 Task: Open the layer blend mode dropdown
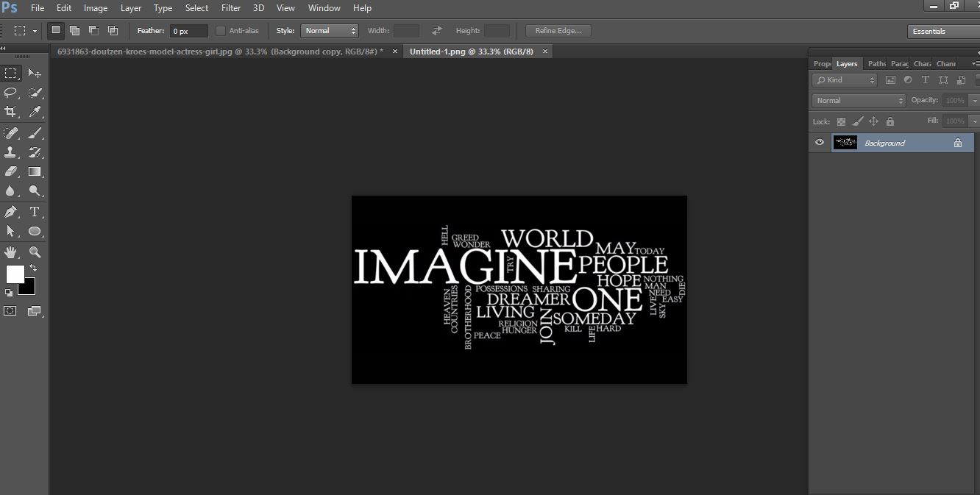tap(857, 100)
